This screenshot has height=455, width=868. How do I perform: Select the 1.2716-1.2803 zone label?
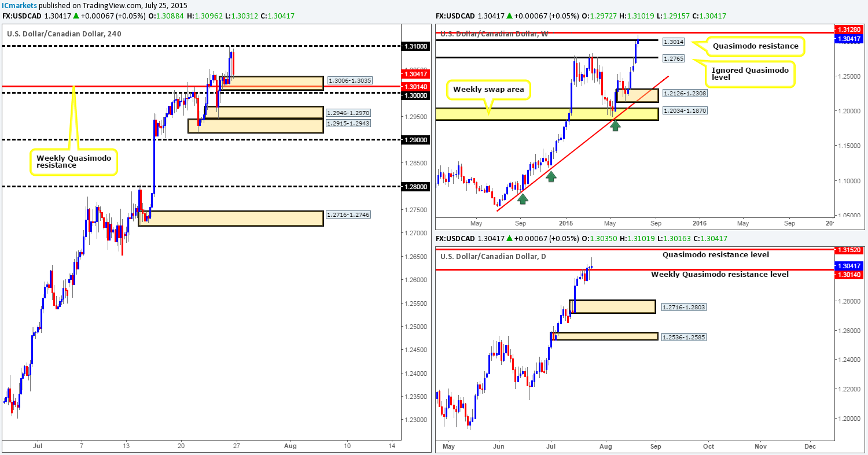point(683,308)
